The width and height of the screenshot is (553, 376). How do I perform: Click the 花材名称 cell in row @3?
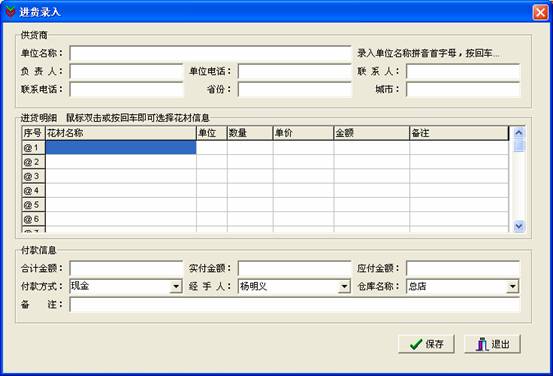(x=121, y=176)
